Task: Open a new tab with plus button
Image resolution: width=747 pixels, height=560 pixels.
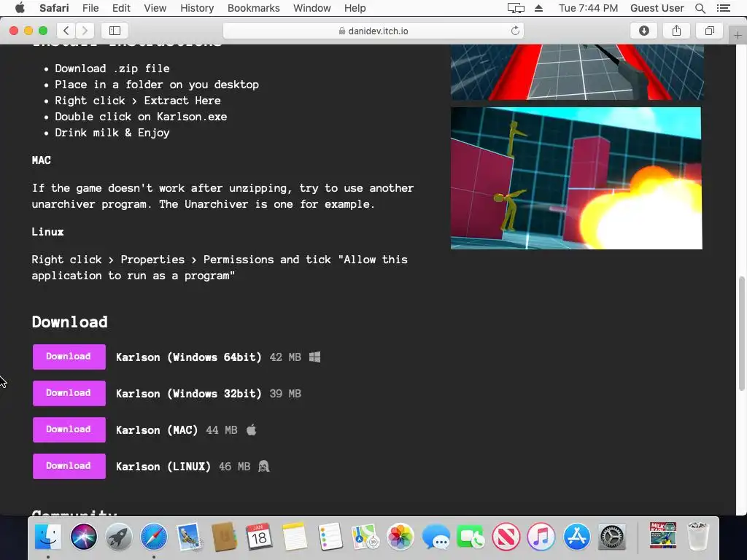Action: coord(738,35)
